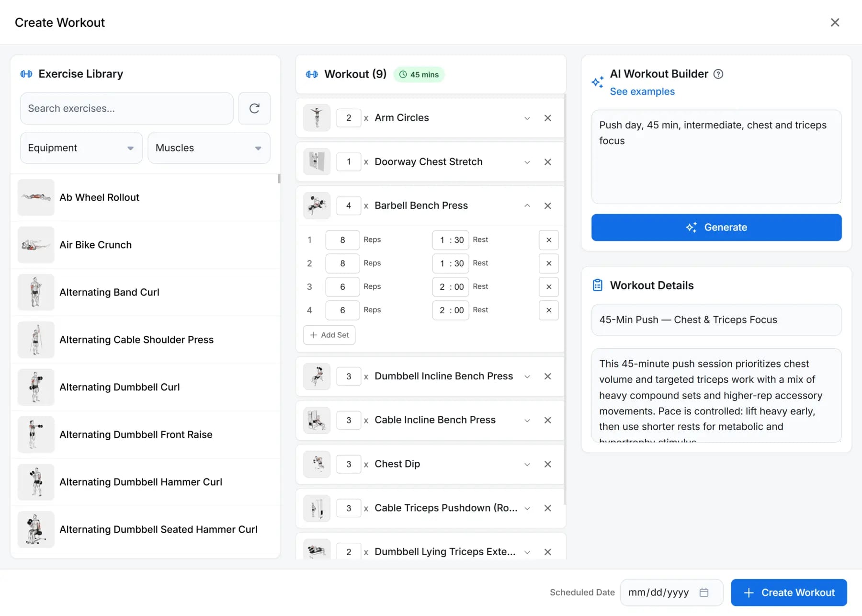
Task: Open the Muscles filter dropdown
Action: pos(209,148)
